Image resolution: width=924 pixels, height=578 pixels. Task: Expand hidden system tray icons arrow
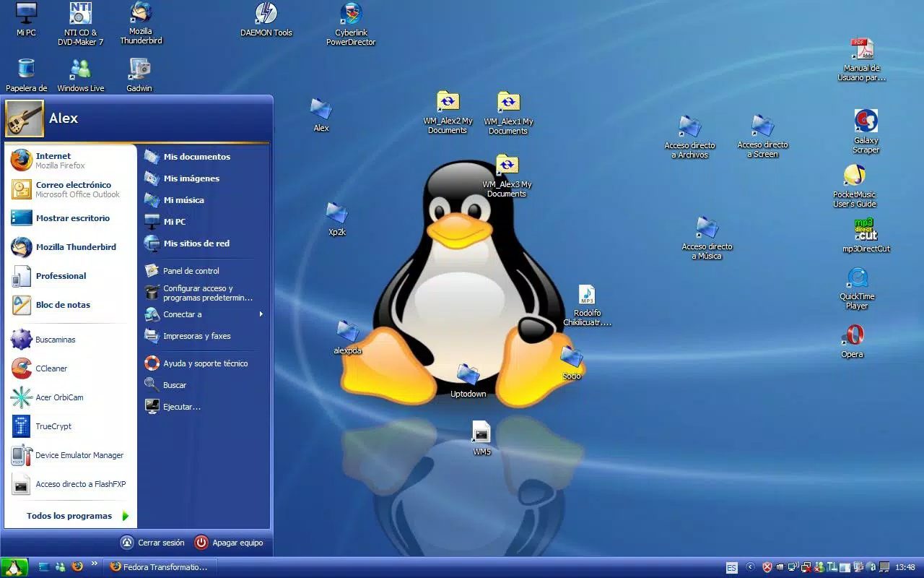750,567
